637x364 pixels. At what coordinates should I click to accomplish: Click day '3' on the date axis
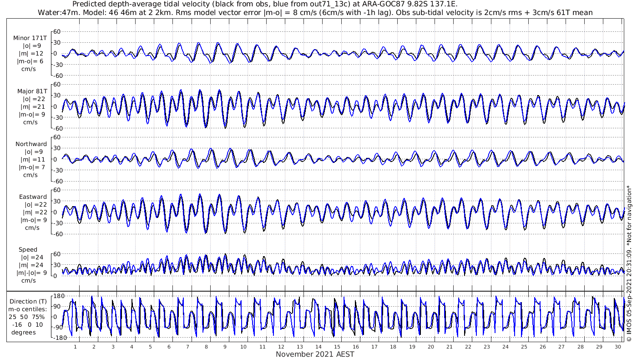coord(112,347)
